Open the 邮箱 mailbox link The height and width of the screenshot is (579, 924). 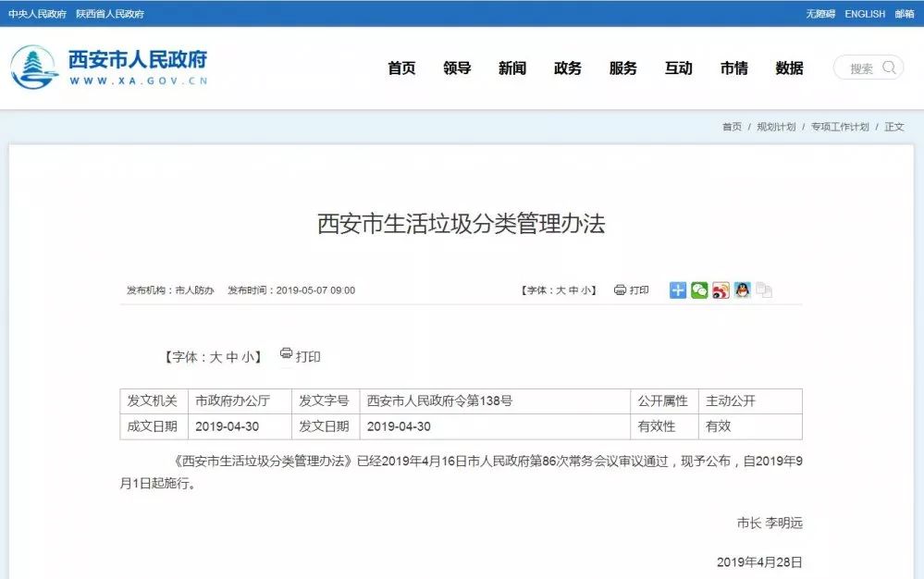[x=905, y=14]
